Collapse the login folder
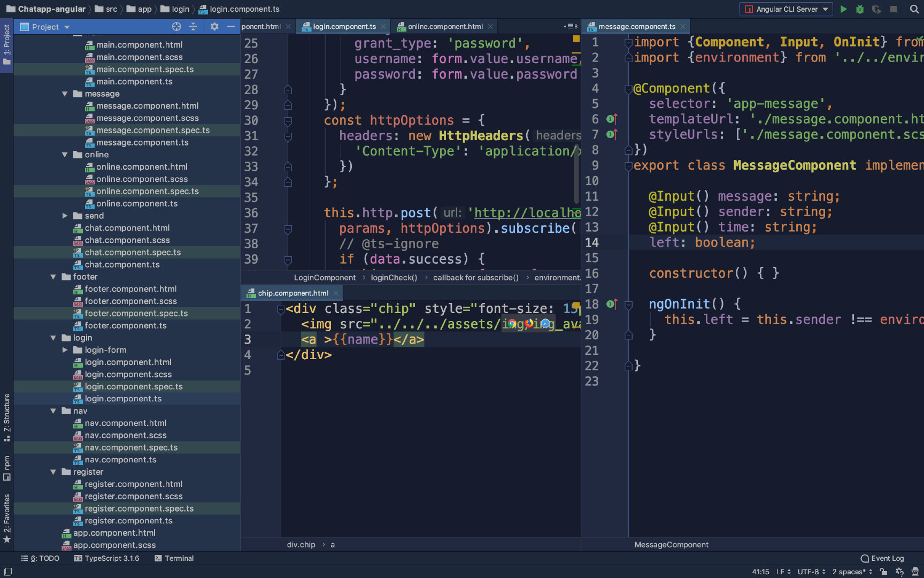924x578 pixels. (x=53, y=338)
